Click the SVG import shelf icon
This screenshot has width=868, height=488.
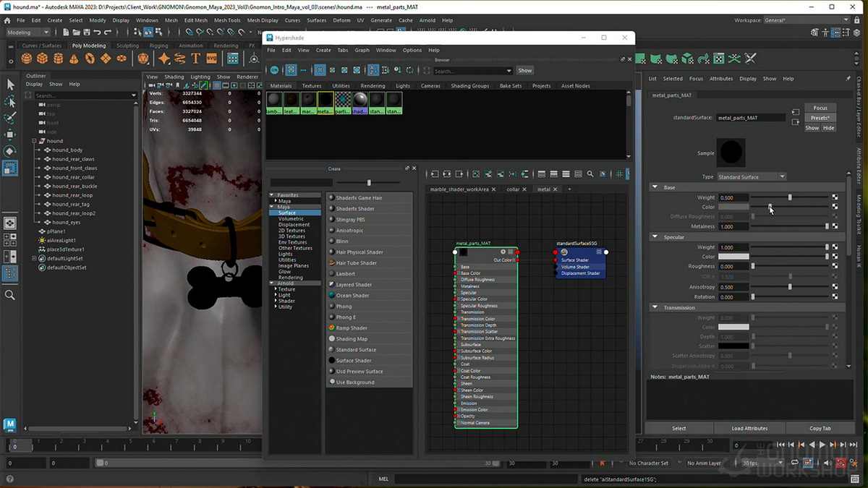coord(211,59)
